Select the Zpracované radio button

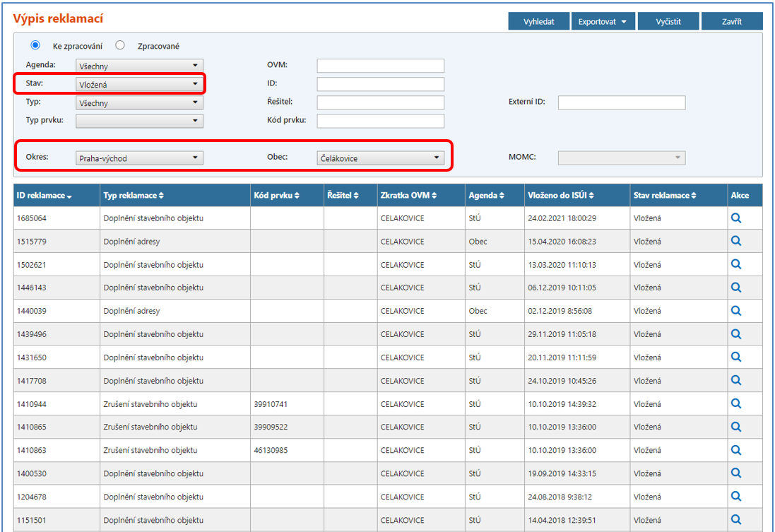coord(120,45)
